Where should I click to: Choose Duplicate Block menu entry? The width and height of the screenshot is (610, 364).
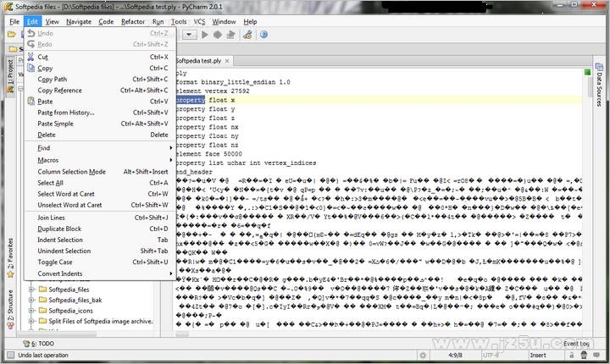coord(100,229)
